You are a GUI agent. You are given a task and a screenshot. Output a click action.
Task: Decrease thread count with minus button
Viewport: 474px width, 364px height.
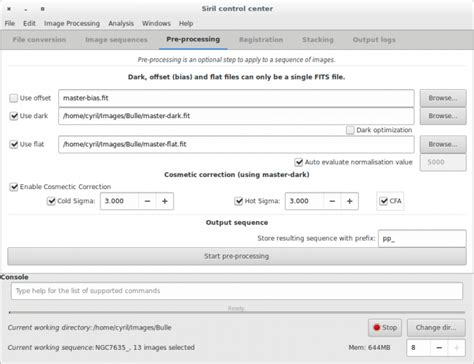coord(439,348)
